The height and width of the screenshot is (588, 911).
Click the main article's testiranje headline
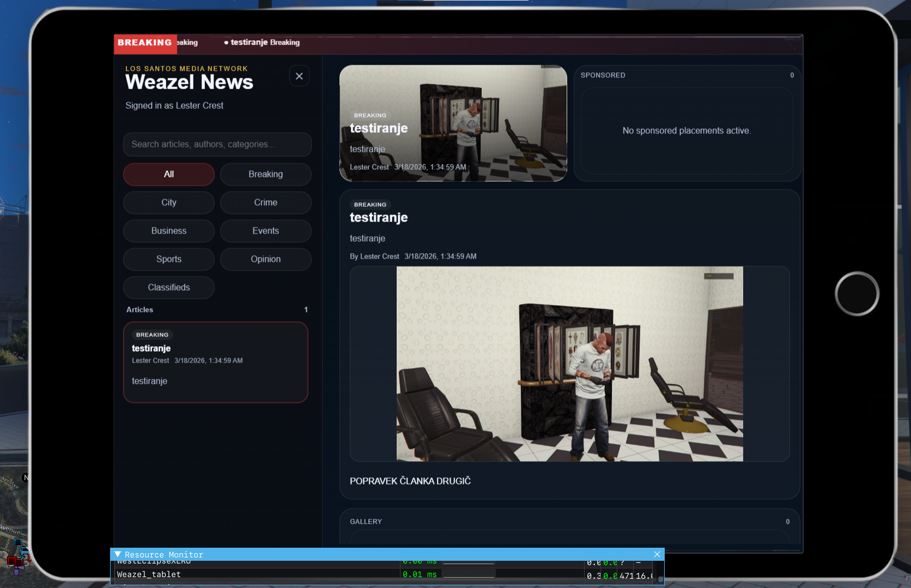coord(379,218)
